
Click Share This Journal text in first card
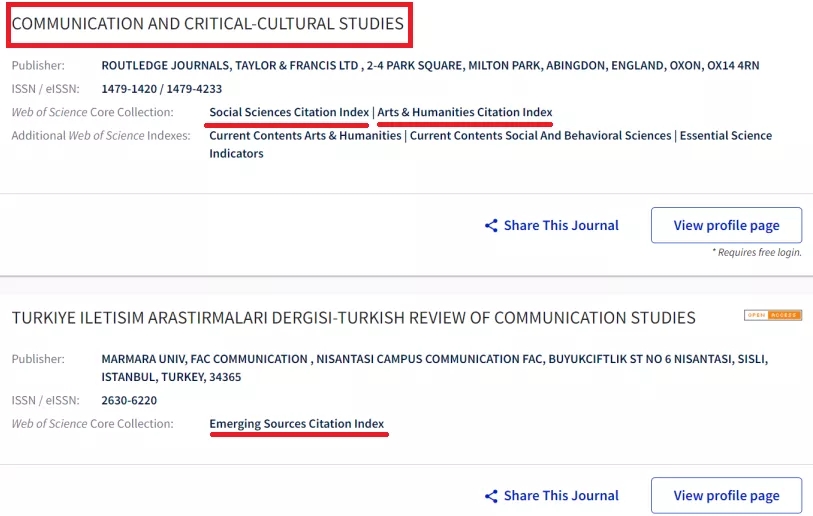561,226
